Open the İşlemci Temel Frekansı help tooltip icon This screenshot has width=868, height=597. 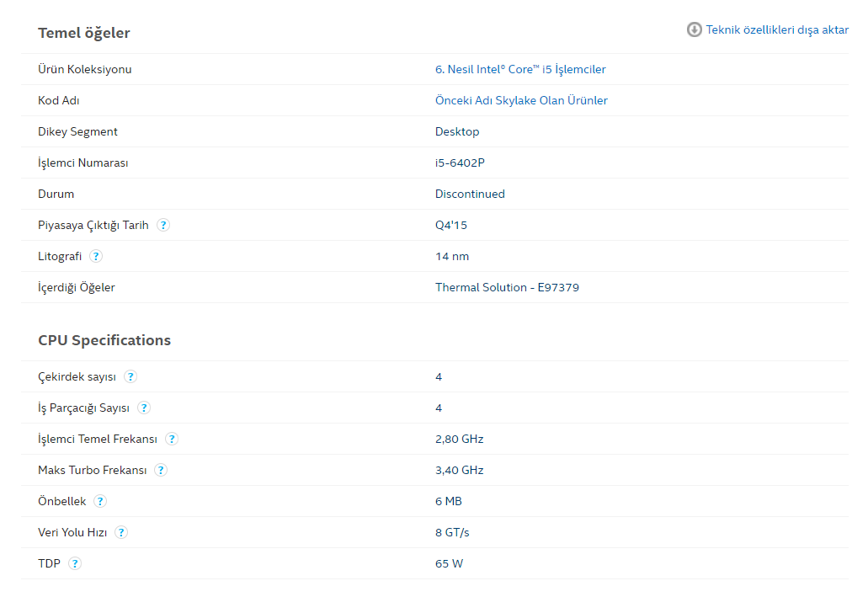click(x=172, y=439)
